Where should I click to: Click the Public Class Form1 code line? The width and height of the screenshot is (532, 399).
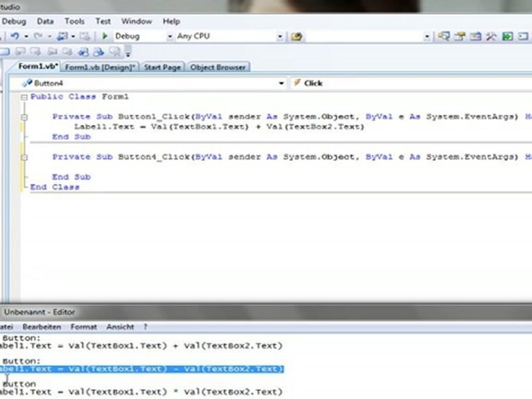79,96
